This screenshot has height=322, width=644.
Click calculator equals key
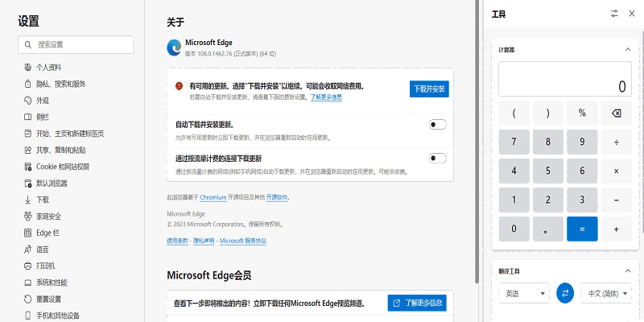(582, 229)
